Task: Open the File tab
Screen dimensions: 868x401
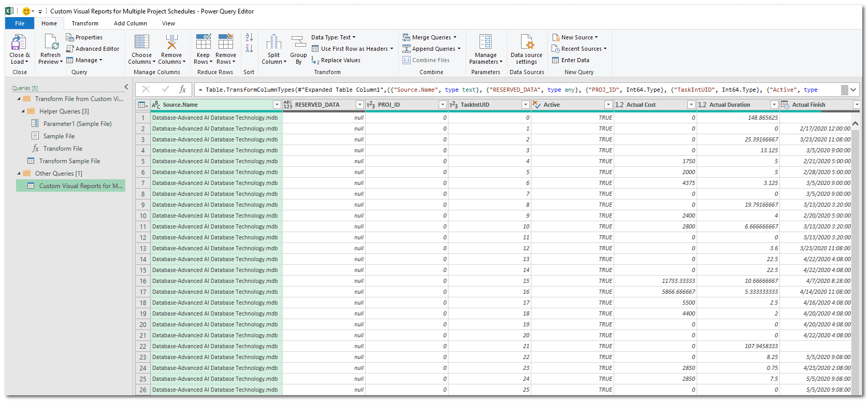Action: click(20, 23)
